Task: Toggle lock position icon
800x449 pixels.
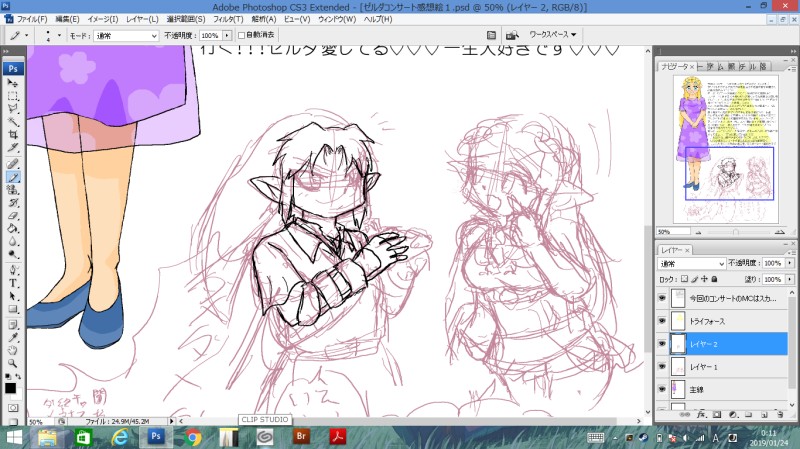Action: pyautogui.click(x=705, y=279)
